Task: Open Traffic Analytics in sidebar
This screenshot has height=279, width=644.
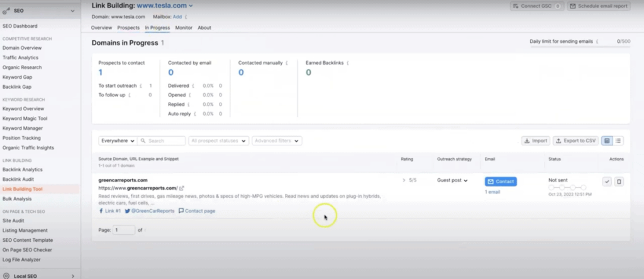Action: [21, 57]
